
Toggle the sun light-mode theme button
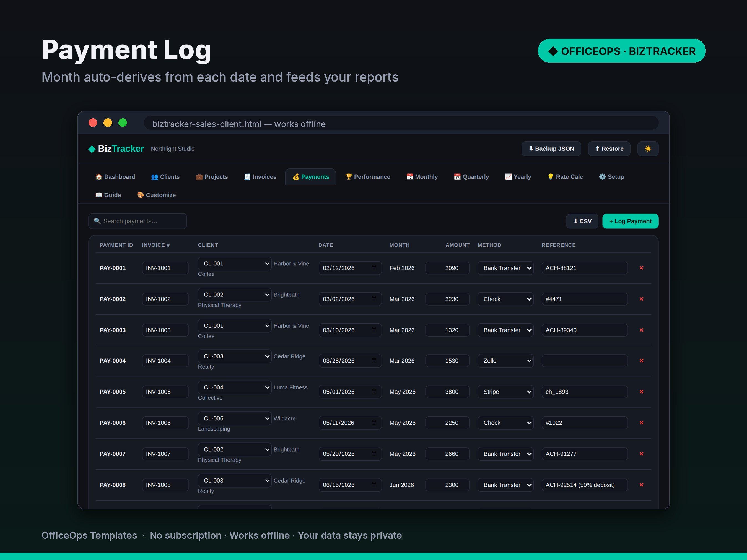(x=648, y=149)
